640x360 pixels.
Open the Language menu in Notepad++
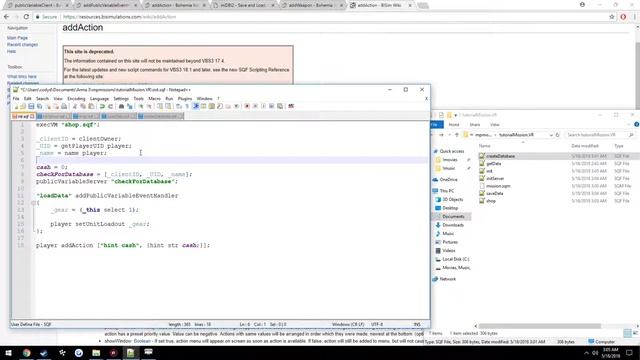click(x=99, y=99)
